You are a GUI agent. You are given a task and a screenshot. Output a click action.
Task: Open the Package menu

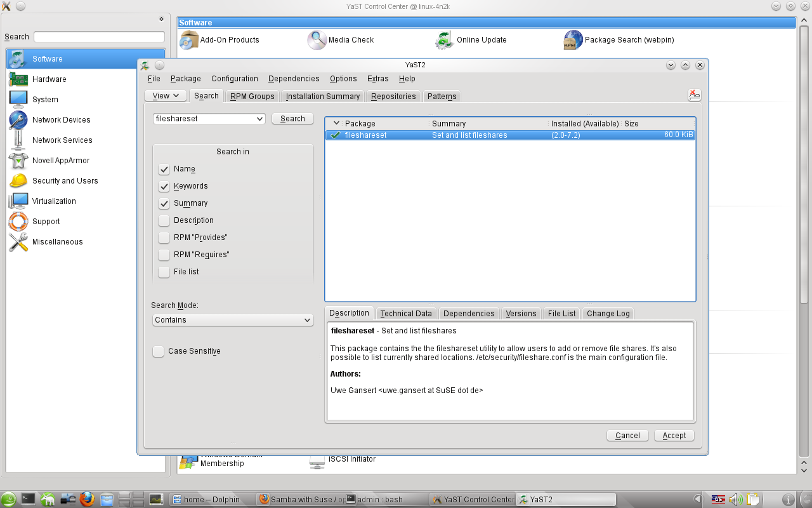pyautogui.click(x=186, y=79)
